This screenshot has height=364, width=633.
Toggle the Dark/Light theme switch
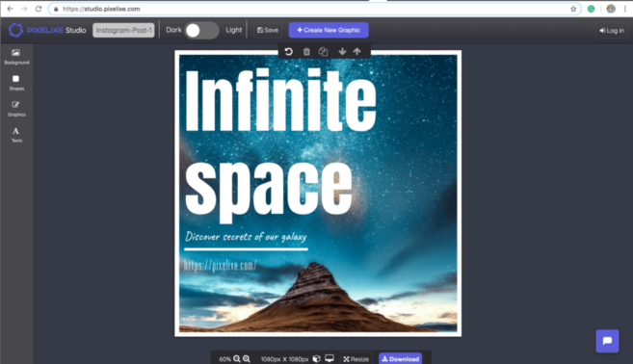pos(201,30)
